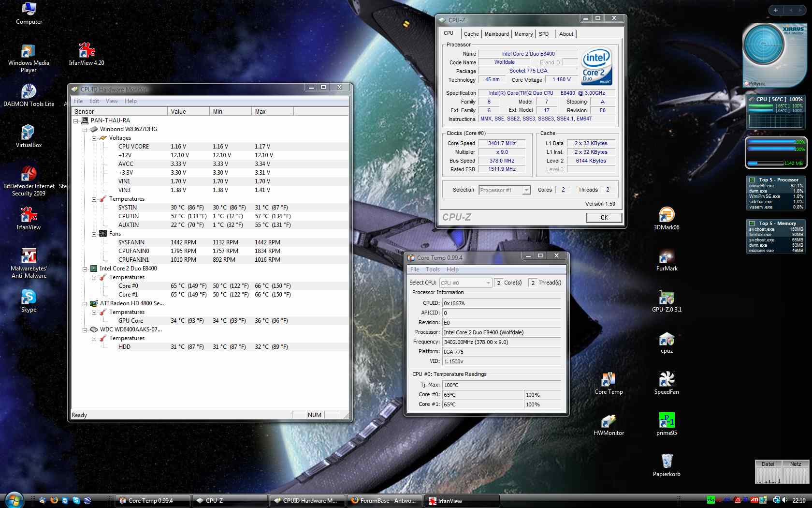
Task: Open BitDefender Internet Security 2009 icon
Action: [x=29, y=181]
